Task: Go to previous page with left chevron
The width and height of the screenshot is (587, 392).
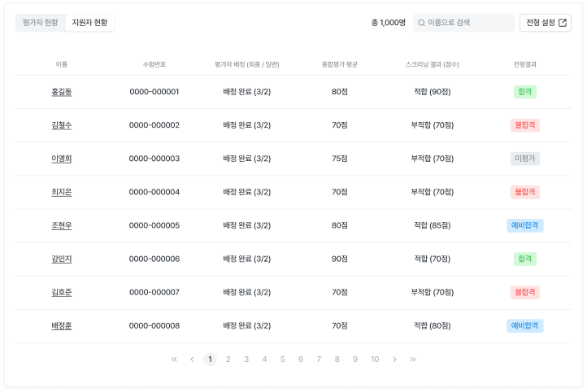Action: pos(192,359)
